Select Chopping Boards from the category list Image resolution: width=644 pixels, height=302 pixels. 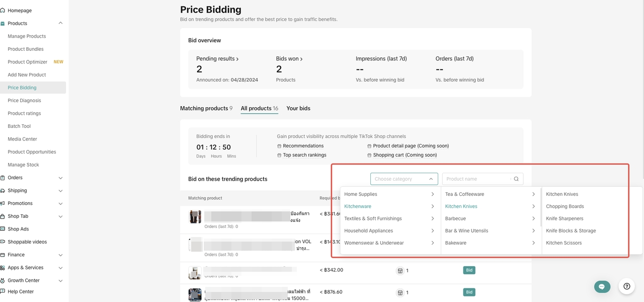coord(565,206)
